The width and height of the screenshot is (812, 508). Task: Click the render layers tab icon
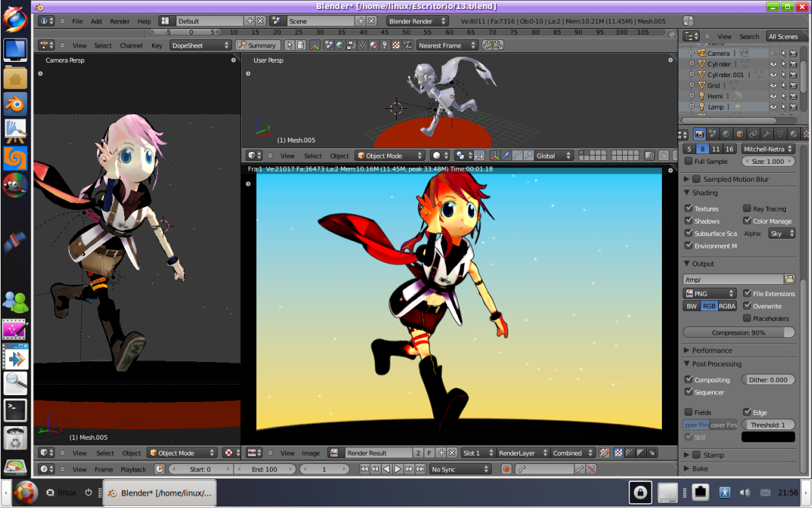pyautogui.click(x=713, y=134)
